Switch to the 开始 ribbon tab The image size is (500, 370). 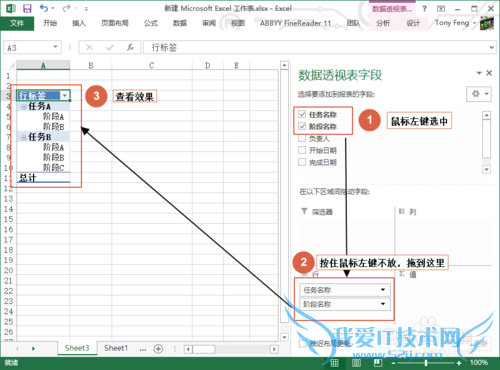(x=50, y=23)
